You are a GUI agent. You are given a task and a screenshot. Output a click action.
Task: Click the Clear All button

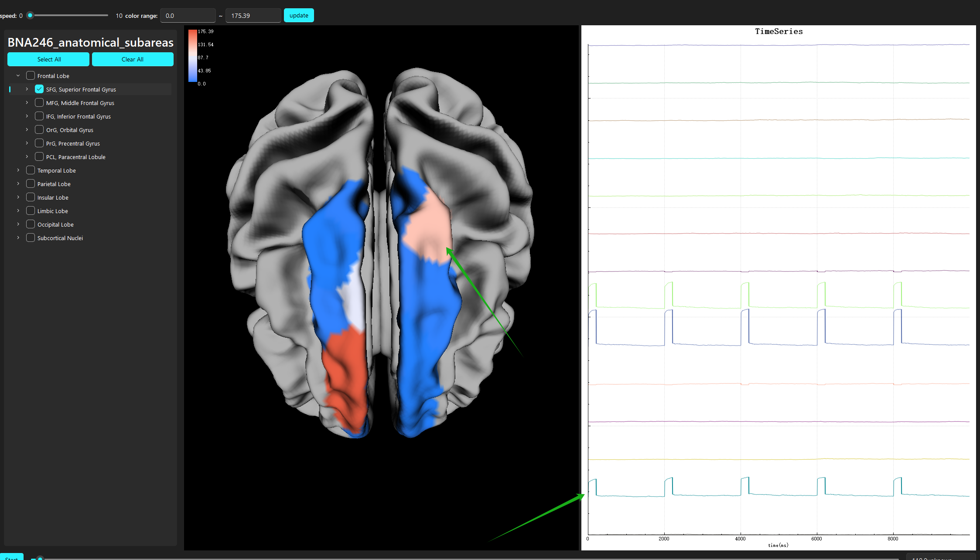pyautogui.click(x=133, y=59)
